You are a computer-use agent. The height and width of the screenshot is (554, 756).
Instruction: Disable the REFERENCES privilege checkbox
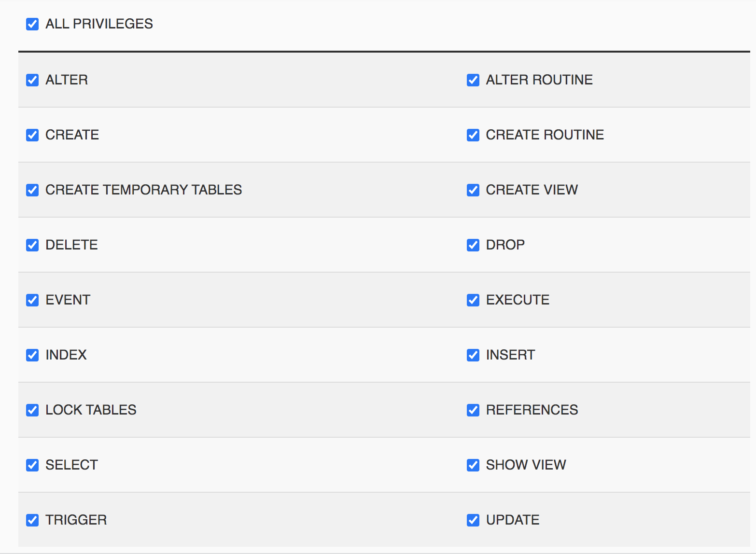(x=473, y=410)
